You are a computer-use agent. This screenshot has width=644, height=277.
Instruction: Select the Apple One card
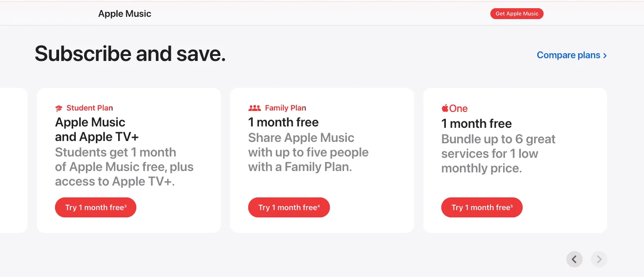pyautogui.click(x=515, y=159)
